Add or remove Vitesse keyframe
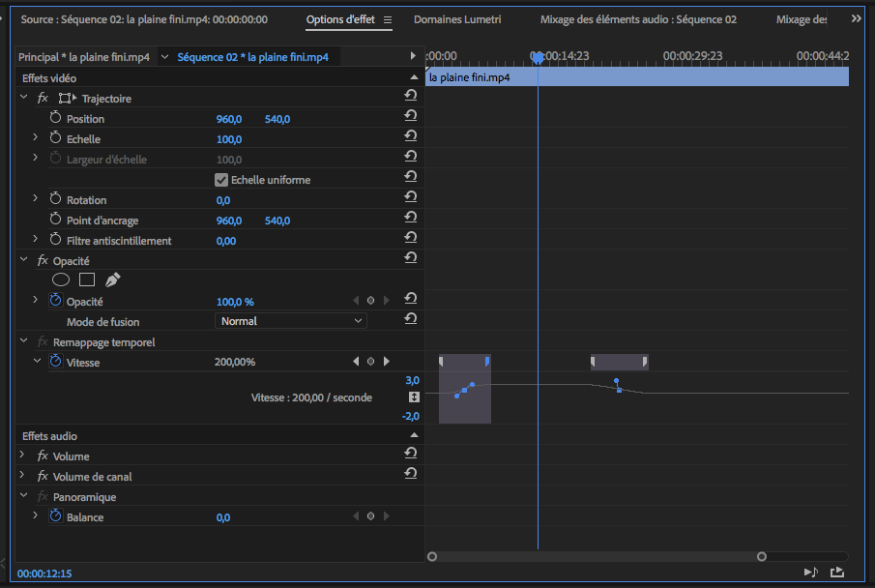Screen dimensions: 875x588 (370, 362)
